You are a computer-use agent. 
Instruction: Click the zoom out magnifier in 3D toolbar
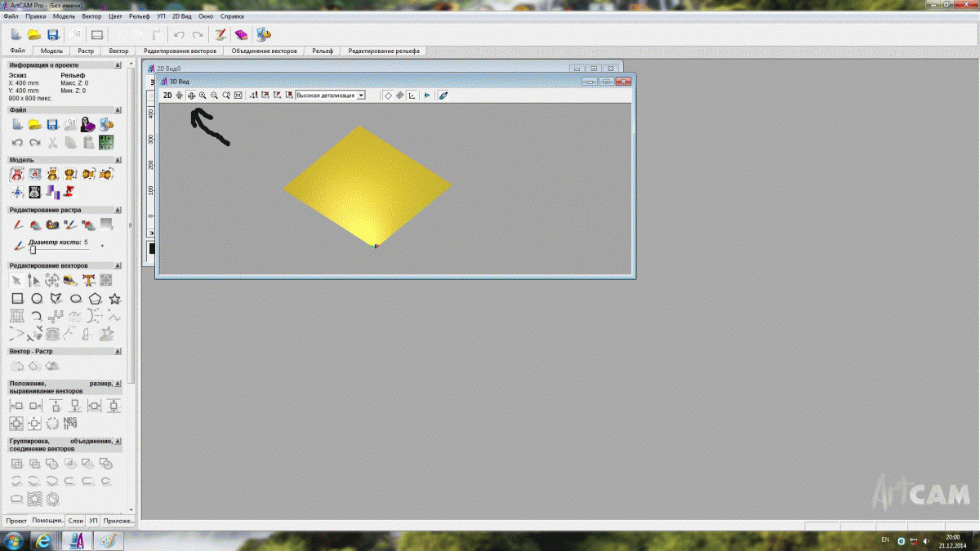pos(215,96)
